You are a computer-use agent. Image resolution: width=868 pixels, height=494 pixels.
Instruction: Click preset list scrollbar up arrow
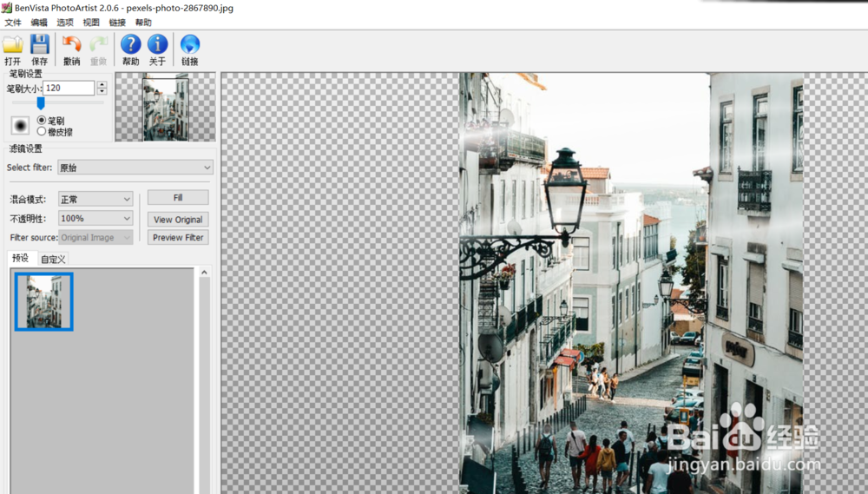(x=204, y=272)
